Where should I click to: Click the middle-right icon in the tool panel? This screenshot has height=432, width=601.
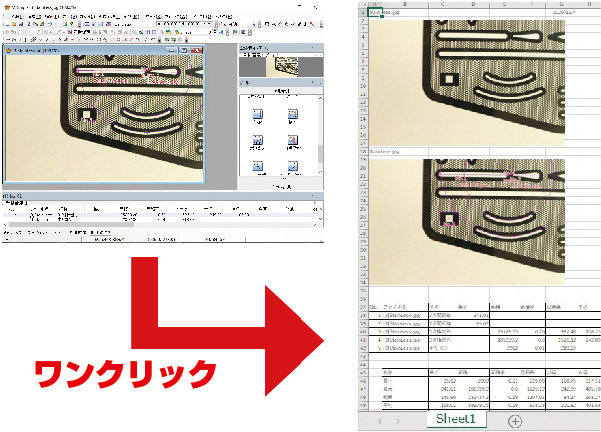click(294, 142)
